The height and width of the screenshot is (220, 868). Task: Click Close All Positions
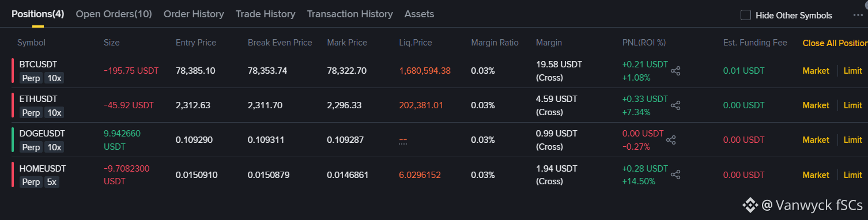pos(835,43)
